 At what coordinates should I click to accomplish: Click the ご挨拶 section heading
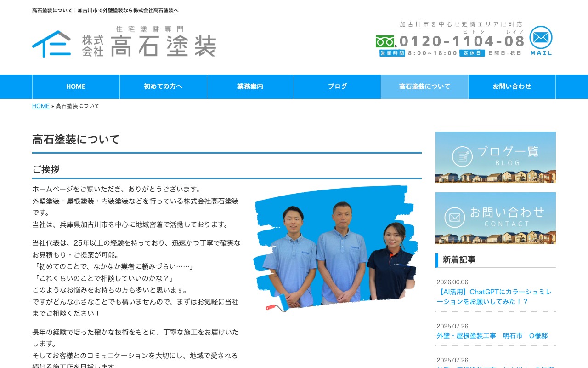point(46,169)
